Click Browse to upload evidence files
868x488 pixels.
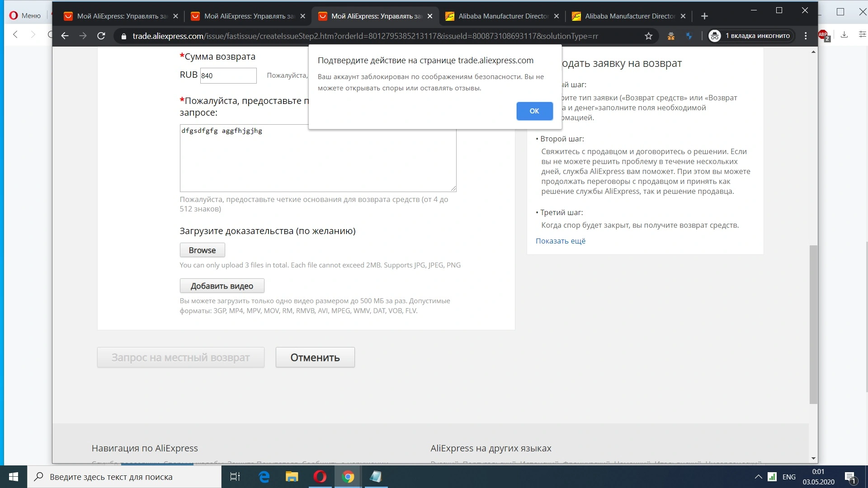click(202, 250)
